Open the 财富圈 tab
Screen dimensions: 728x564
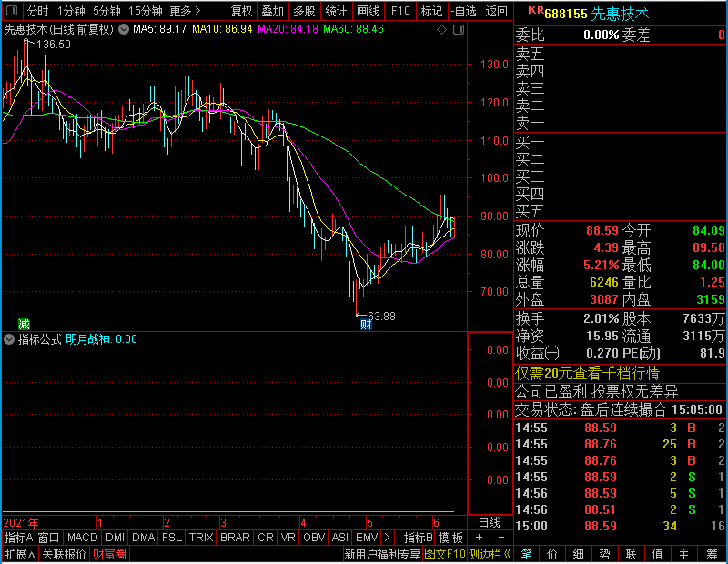(109, 554)
